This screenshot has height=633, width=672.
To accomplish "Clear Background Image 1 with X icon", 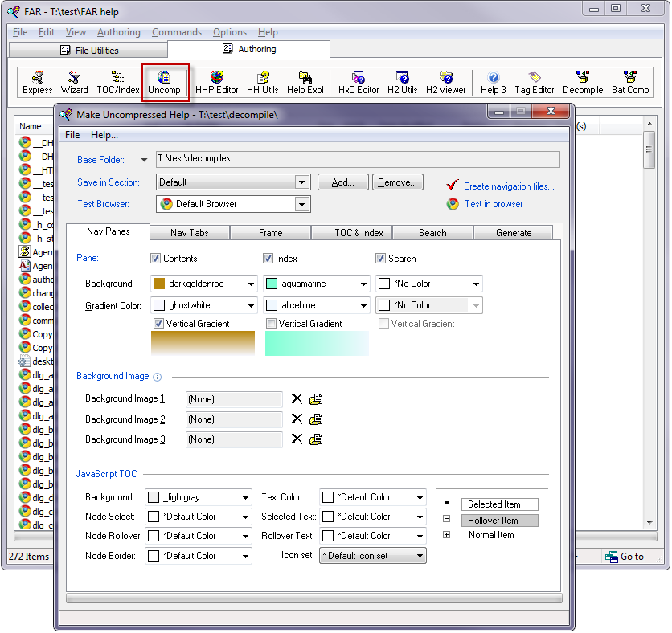I will pyautogui.click(x=297, y=399).
